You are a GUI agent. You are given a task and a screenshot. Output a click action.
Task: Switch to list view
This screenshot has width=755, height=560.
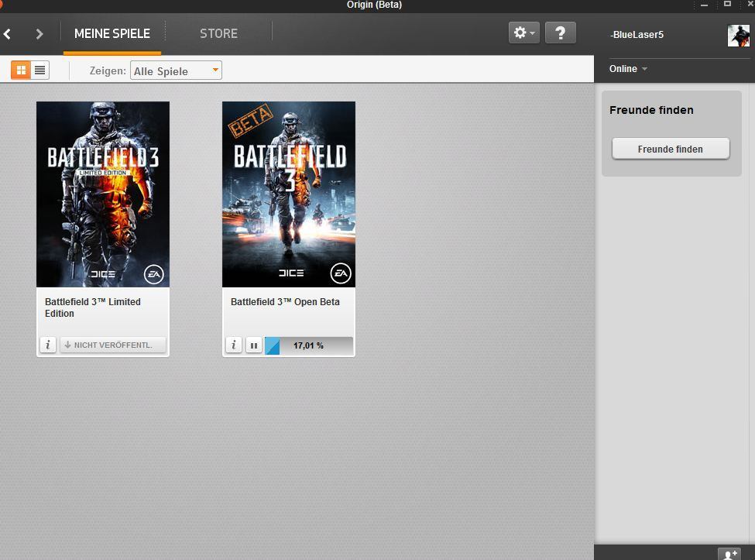pos(40,70)
